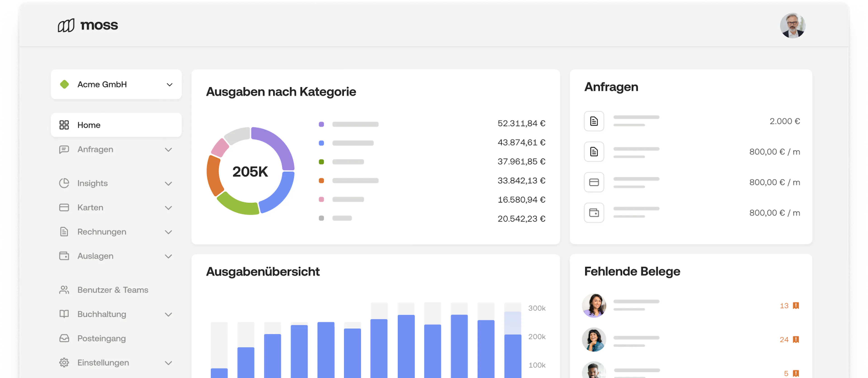Open the user profile avatar
Image resolution: width=868 pixels, height=378 pixels.
tap(793, 26)
